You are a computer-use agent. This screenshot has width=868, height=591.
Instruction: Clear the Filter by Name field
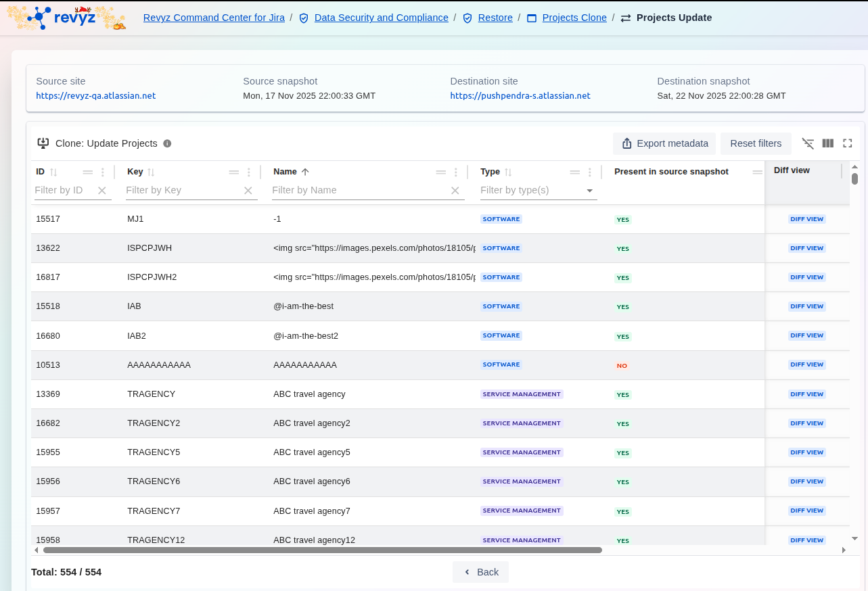point(455,191)
